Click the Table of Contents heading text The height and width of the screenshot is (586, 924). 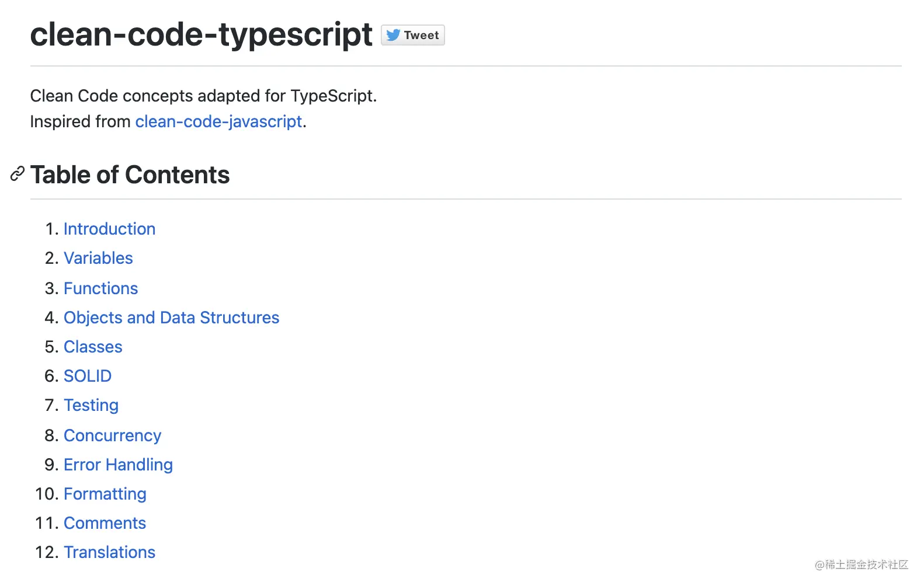tap(130, 175)
